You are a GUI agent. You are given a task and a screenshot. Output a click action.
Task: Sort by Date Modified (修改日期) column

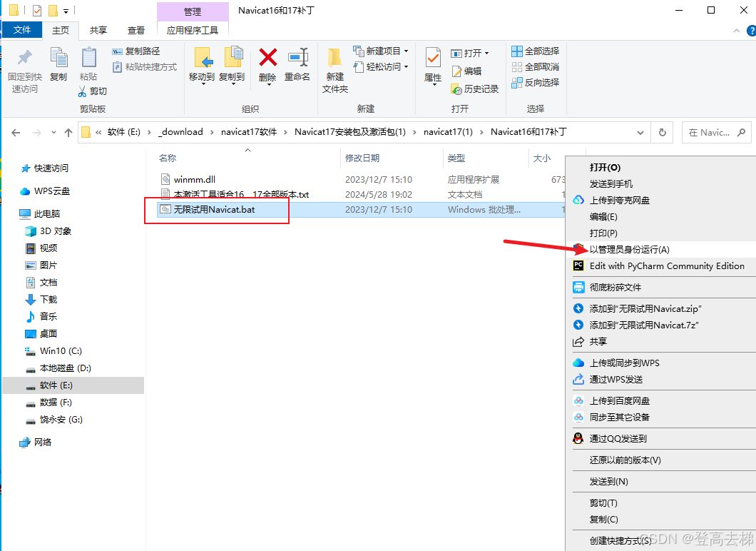click(362, 158)
